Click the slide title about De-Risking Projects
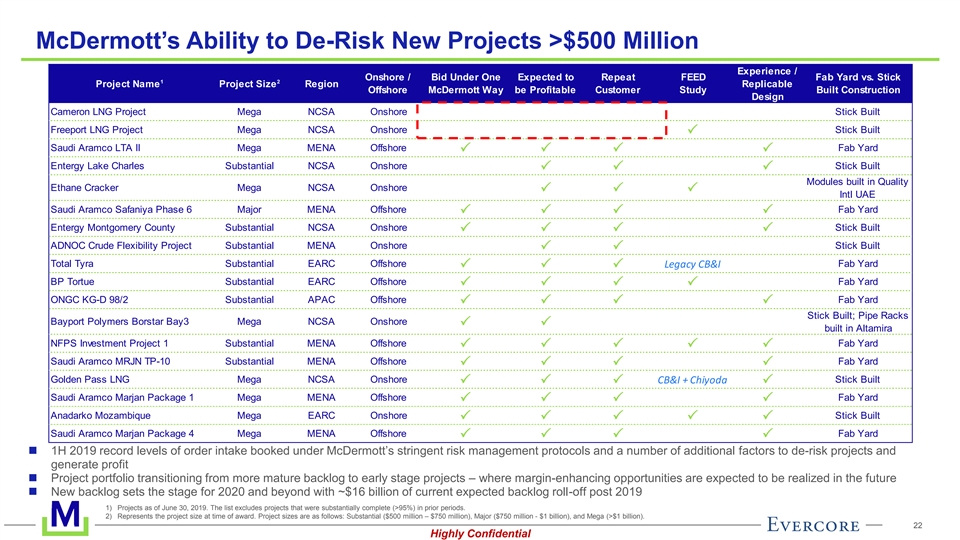960x540 pixels. tap(366, 40)
